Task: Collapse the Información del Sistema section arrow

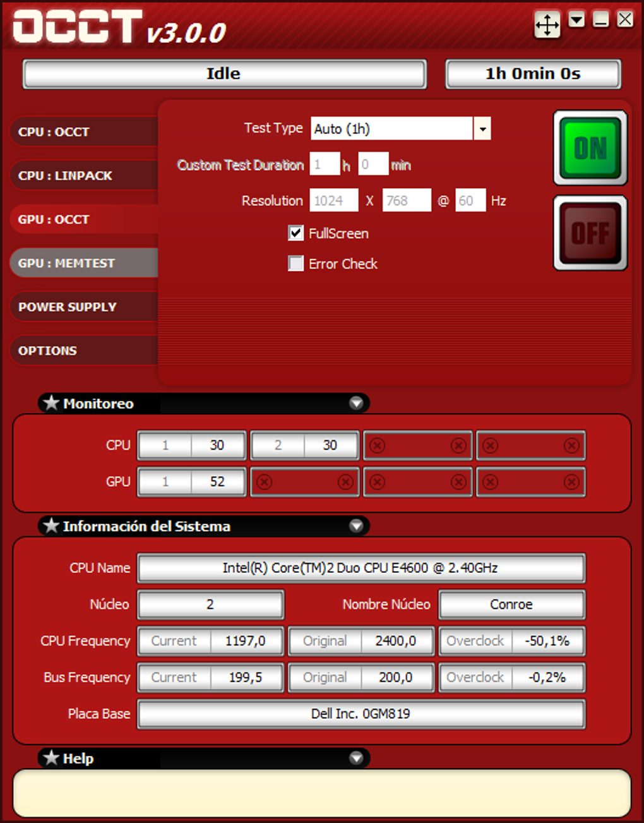Action: (356, 526)
